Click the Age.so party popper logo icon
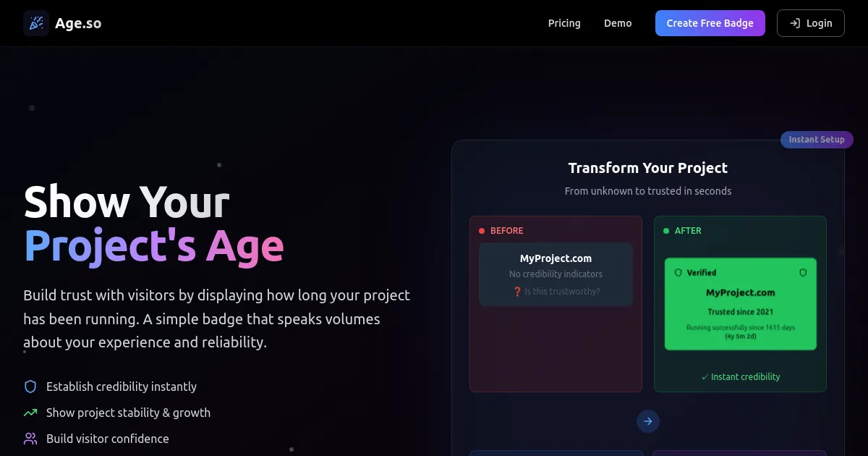Screen dimensions: 868x456 point(36,23)
